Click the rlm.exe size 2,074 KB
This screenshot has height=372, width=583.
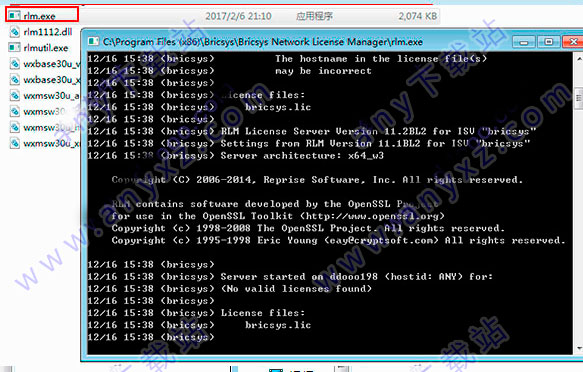click(x=418, y=16)
